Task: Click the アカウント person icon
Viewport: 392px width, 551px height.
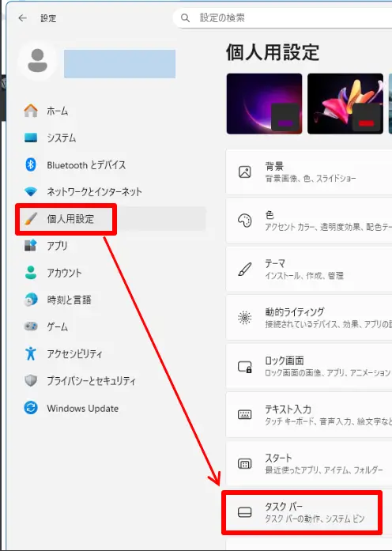Action: point(31,272)
